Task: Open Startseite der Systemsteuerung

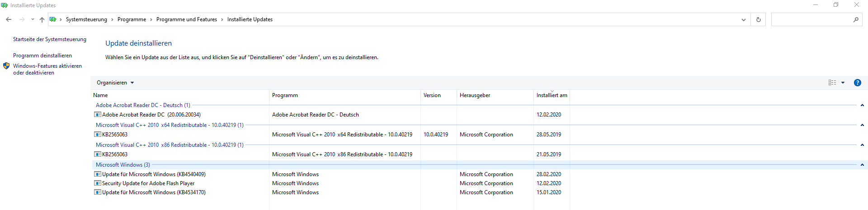Action: pyautogui.click(x=50, y=39)
